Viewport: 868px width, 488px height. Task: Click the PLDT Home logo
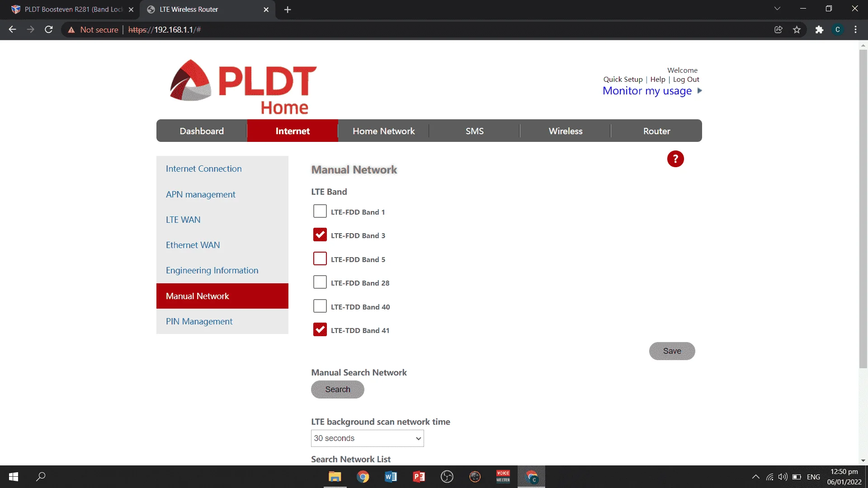pyautogui.click(x=243, y=87)
